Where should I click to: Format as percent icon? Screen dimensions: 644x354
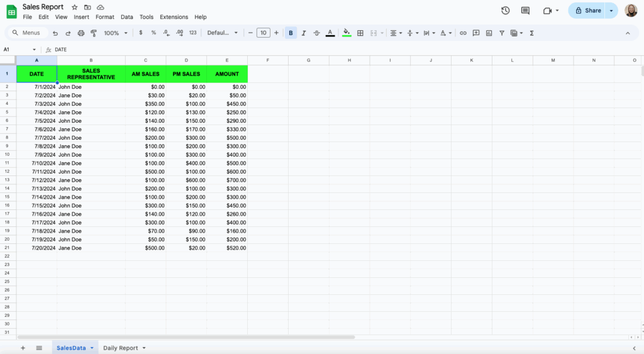pyautogui.click(x=153, y=33)
